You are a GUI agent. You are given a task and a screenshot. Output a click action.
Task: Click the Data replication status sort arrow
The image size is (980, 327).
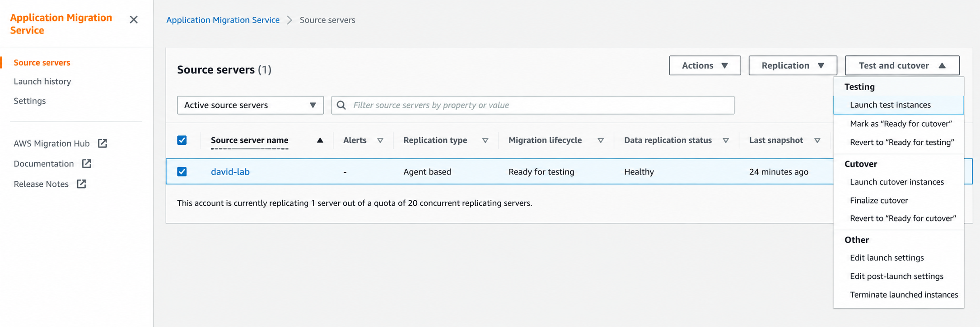click(x=726, y=141)
